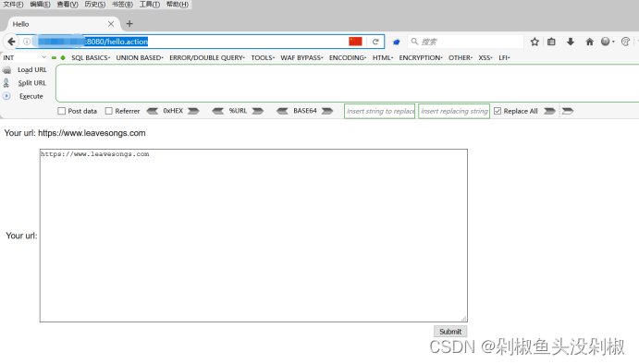Screen dimensions: 639x364
Task: Click the green dot HackBar toggle icon
Action: [x=63, y=58]
